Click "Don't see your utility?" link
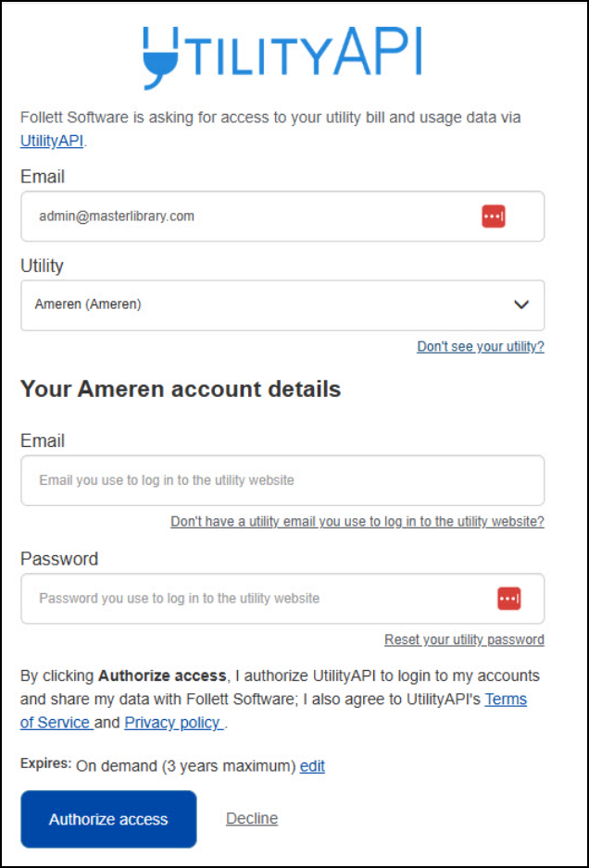The width and height of the screenshot is (589, 868). coord(480,346)
